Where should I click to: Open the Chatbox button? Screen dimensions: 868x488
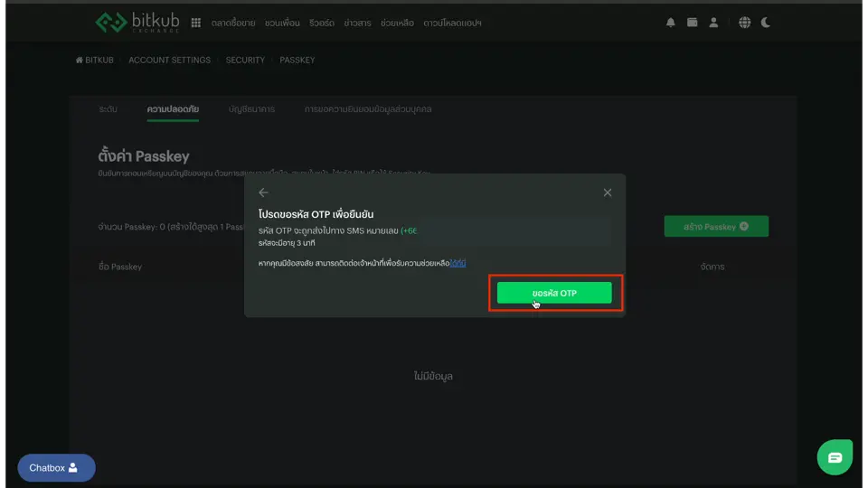coord(56,468)
